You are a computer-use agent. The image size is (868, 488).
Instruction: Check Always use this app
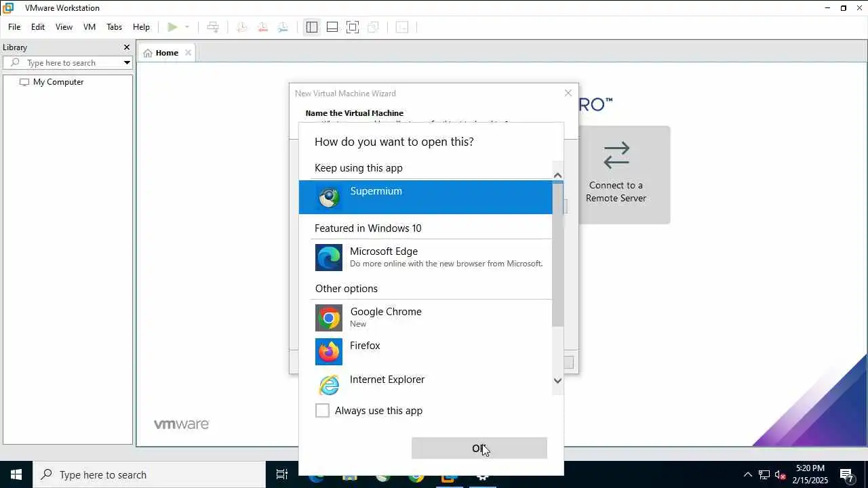coord(323,411)
